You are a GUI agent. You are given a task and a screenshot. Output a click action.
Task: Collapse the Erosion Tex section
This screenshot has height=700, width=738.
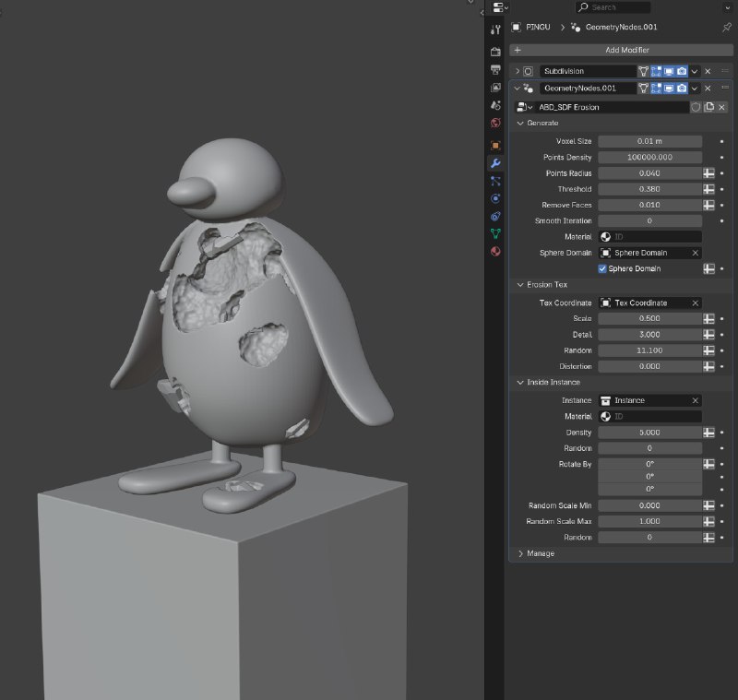[520, 285]
